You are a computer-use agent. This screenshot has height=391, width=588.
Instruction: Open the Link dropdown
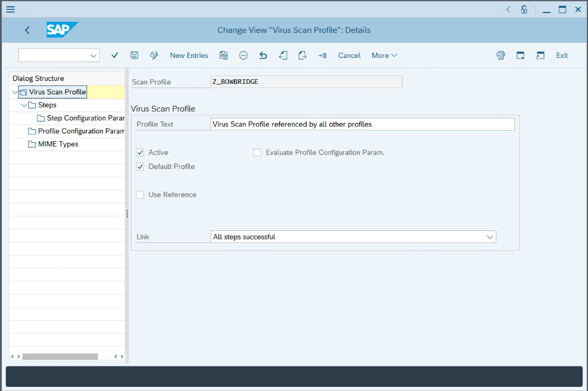pos(490,236)
